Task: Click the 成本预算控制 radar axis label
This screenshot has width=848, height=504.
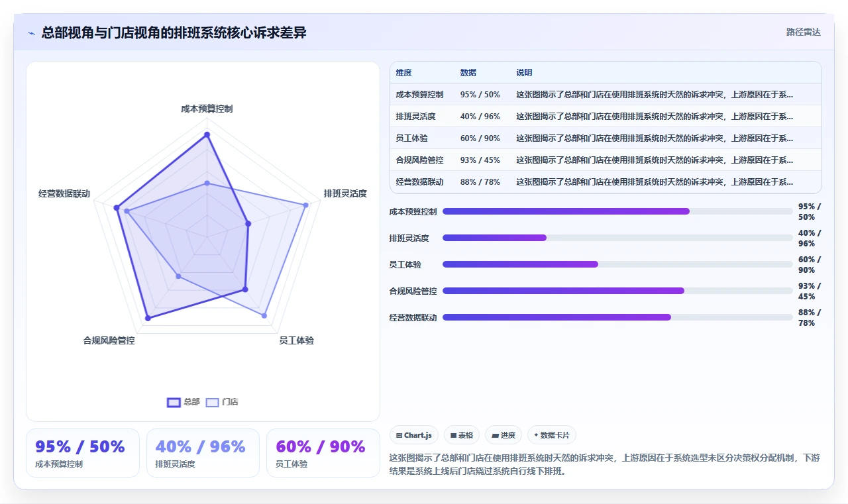Action: [207, 109]
